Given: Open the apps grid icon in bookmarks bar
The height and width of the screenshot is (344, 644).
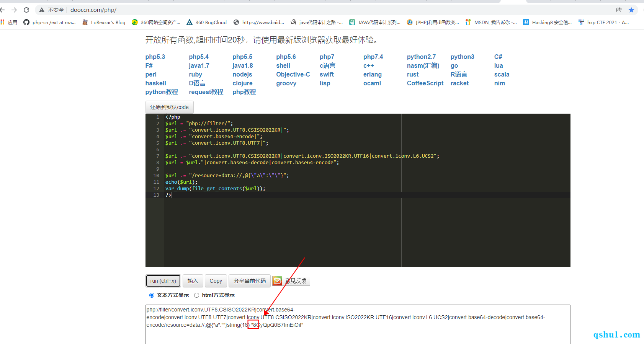Looking at the screenshot, I should coord(2,22).
